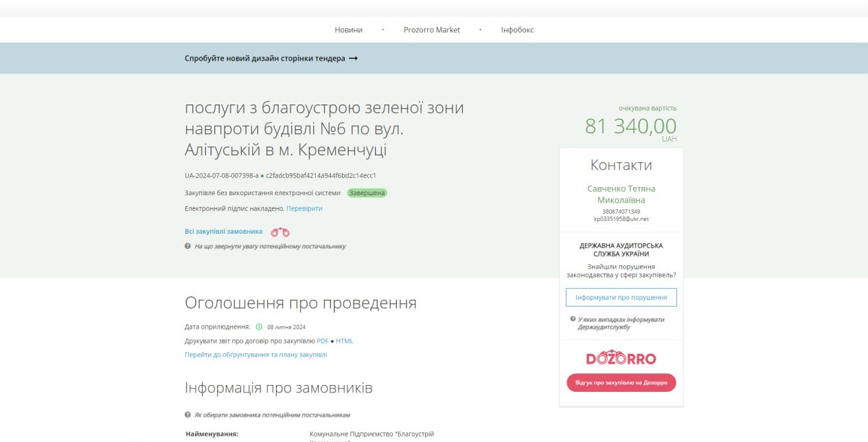This screenshot has height=442, width=868.
Task: Click the contact email kp03351958@ukr.net
Action: point(621,219)
